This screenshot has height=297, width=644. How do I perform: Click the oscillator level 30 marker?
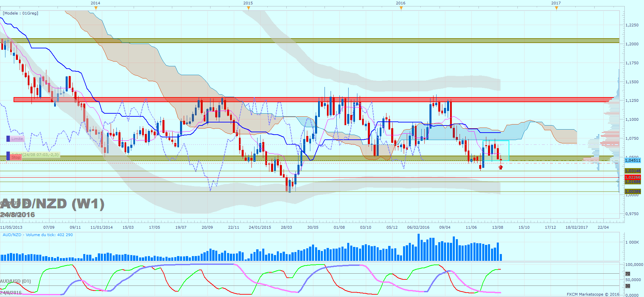tap(628, 286)
